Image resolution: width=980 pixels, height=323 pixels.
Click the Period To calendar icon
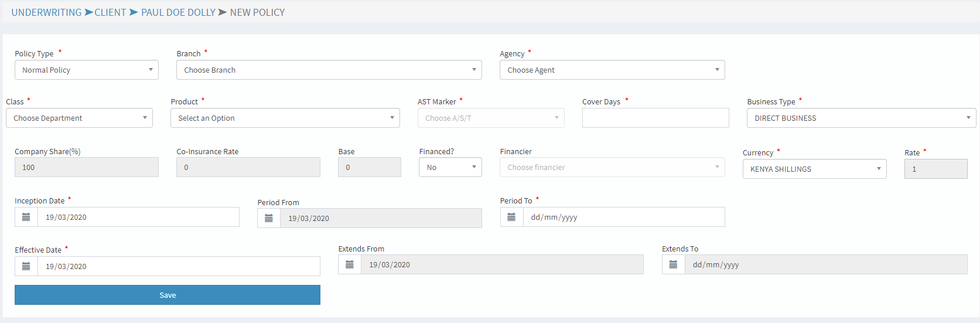pyautogui.click(x=511, y=217)
